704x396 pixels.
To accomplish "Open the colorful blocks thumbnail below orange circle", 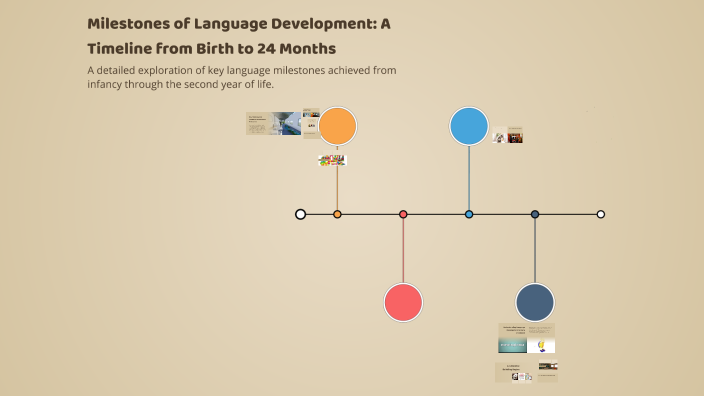I will (332, 160).
